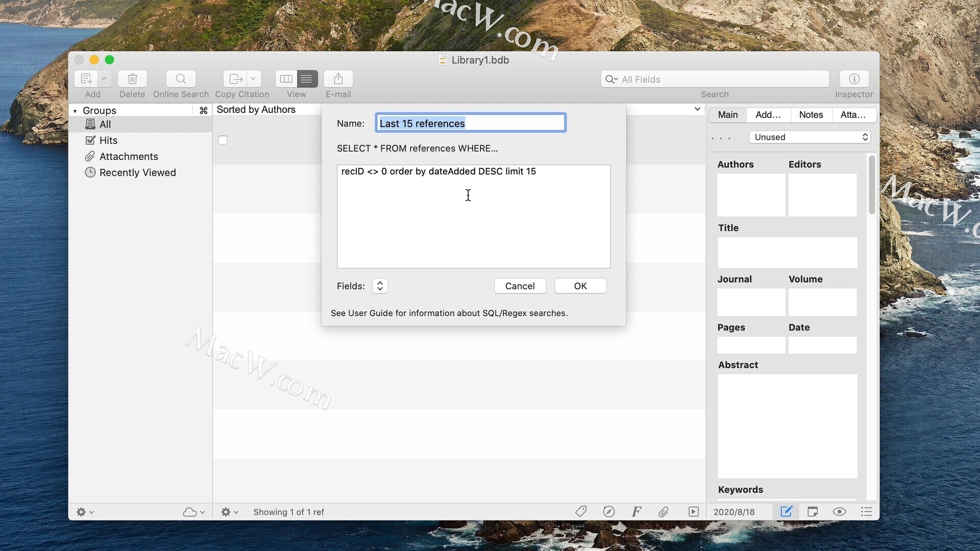Click the Inspector icon
This screenshot has width=980, height=551.
pos(853,79)
